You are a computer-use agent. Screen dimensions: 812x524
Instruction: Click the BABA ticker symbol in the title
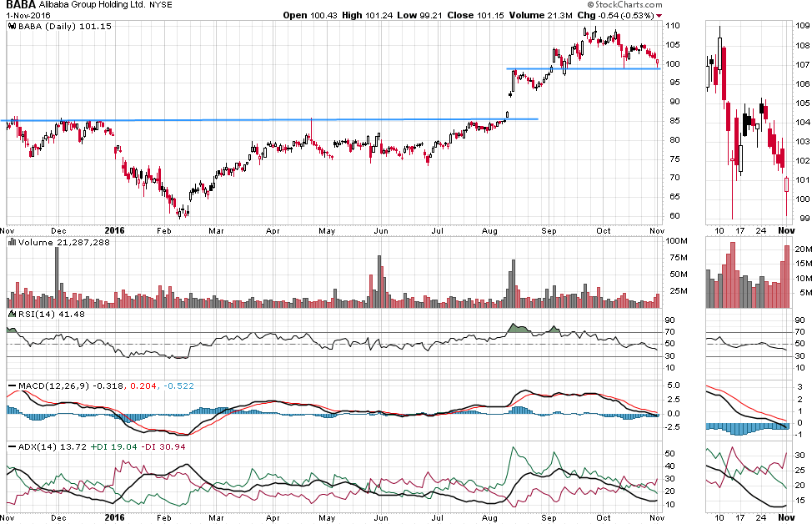tap(21, 5)
